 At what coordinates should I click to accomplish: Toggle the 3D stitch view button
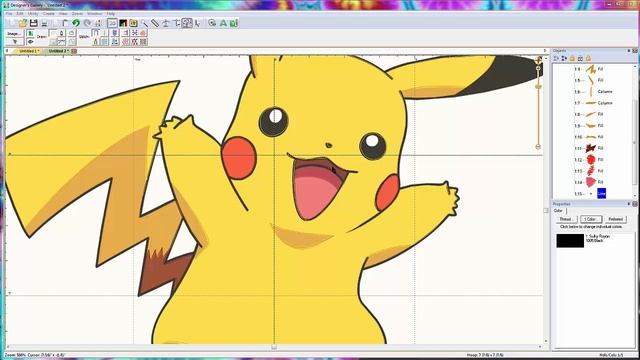pyautogui.click(x=112, y=23)
